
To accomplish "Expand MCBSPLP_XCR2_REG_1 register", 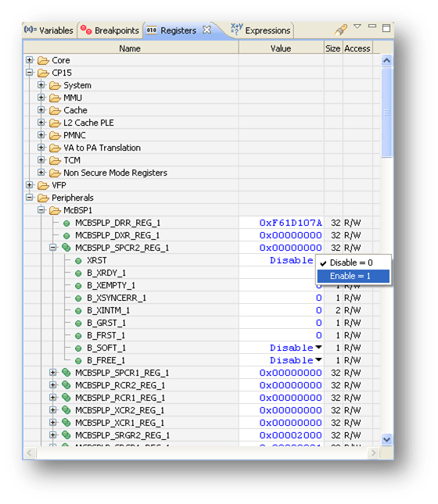I will coord(53,410).
